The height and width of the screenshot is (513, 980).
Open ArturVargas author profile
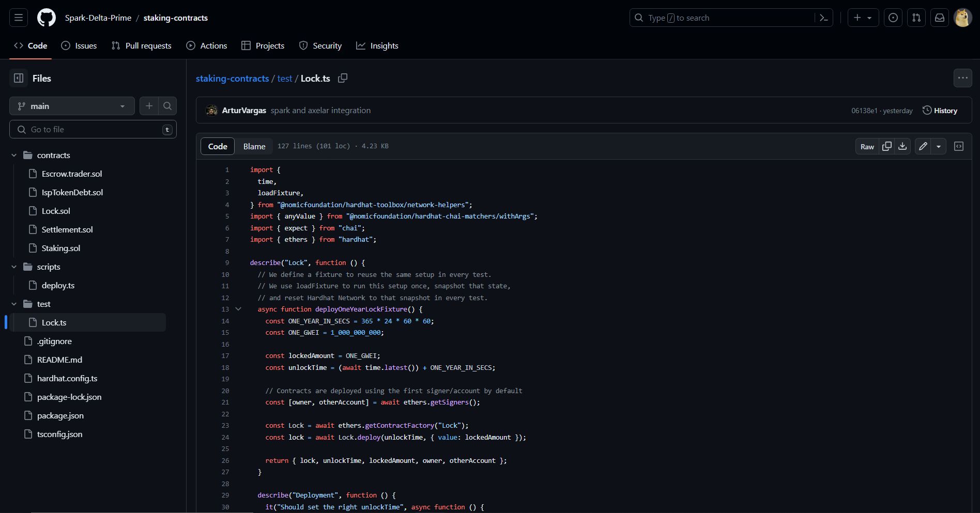(x=244, y=110)
